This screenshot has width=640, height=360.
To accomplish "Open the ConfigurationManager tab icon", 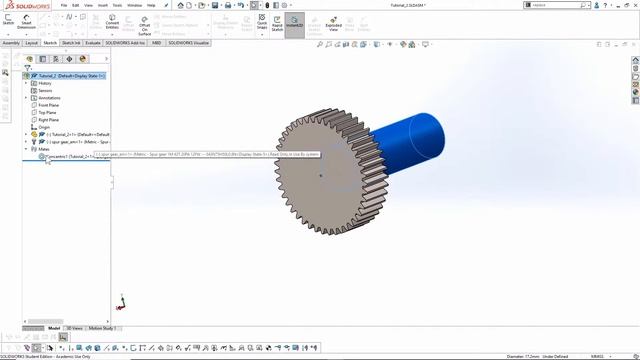I will point(56,59).
